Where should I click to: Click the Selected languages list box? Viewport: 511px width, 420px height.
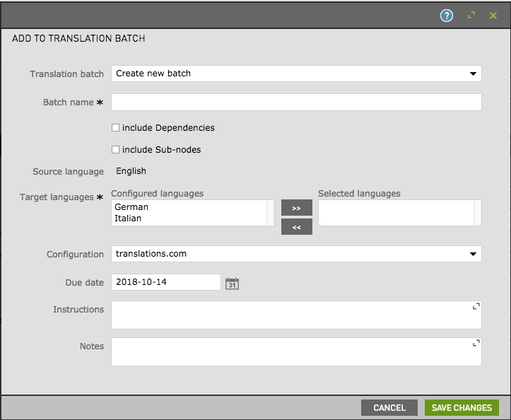point(396,213)
